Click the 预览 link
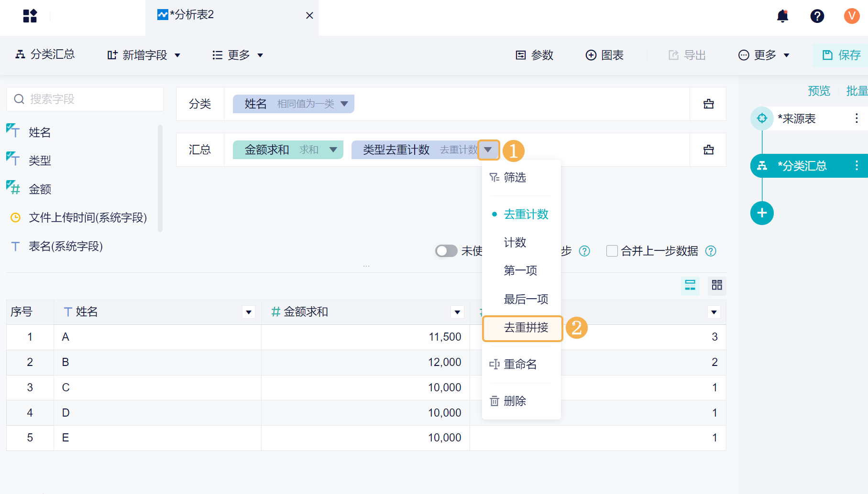868x494 pixels. [x=819, y=91]
